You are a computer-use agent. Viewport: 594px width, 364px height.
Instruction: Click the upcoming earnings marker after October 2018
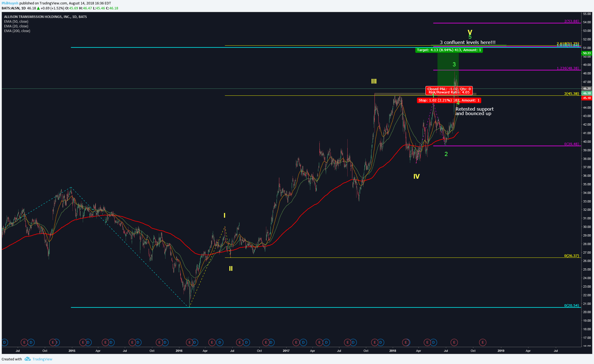tap(483, 342)
